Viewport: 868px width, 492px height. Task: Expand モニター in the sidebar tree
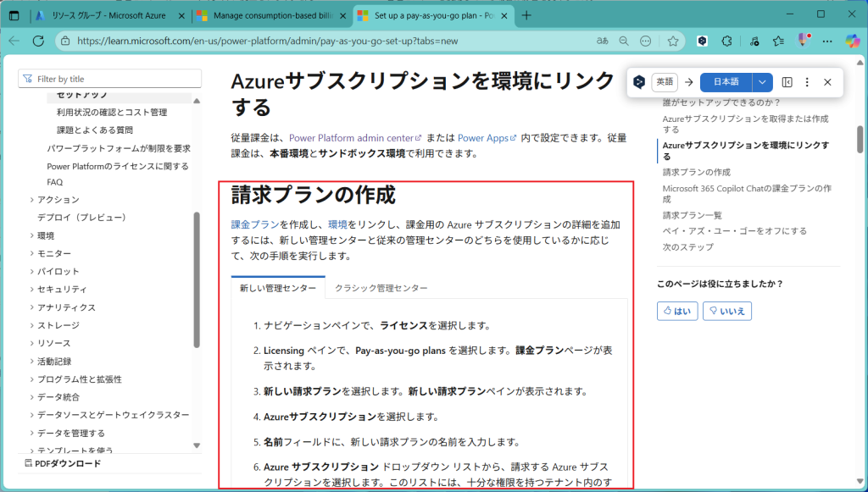click(31, 253)
